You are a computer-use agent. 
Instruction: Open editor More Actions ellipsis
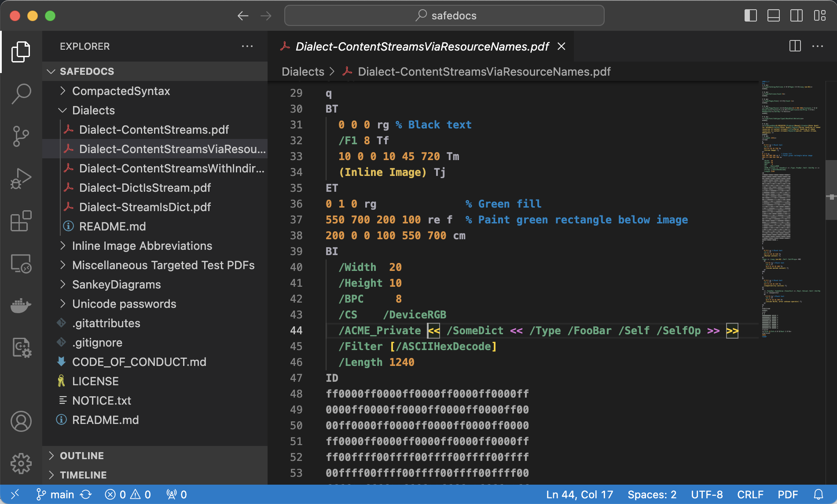tap(818, 46)
